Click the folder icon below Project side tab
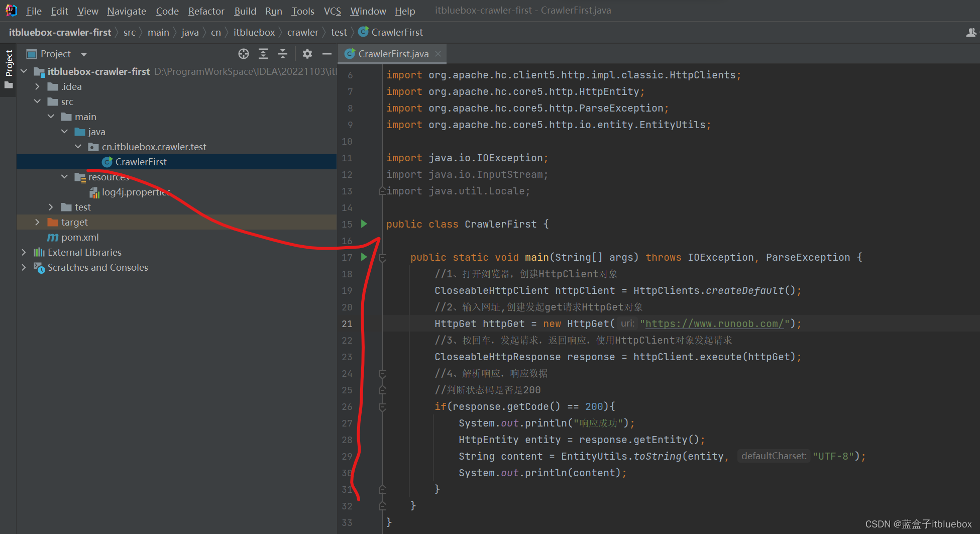Image resolution: width=980 pixels, height=534 pixels. 9,85
